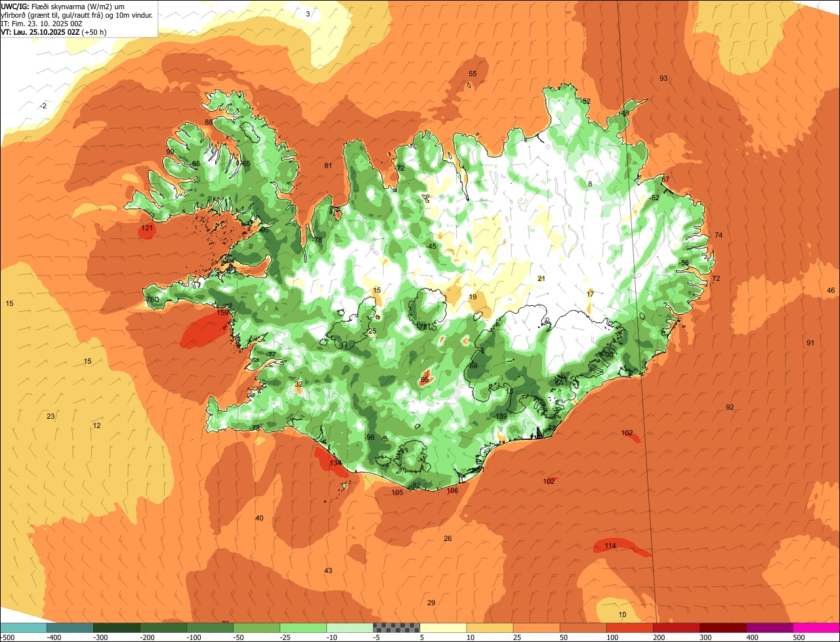Pick the -100 to -50 green legend swatch
Screen dimensions: 840x642
pyautogui.click(x=210, y=627)
